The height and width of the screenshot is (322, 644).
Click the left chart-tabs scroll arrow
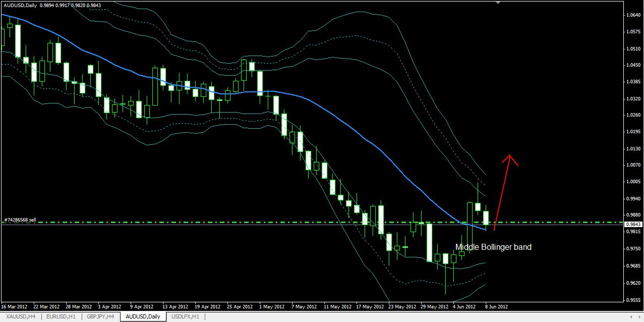click(x=632, y=316)
